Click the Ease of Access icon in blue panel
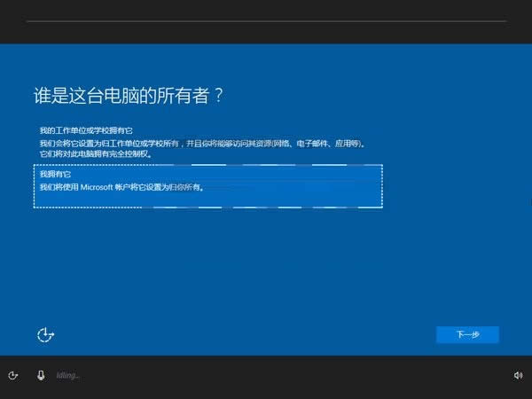 (46, 334)
